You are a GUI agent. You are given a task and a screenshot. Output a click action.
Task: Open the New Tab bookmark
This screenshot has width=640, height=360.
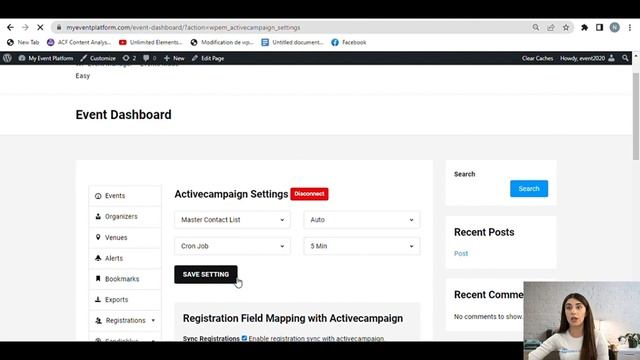[23, 42]
